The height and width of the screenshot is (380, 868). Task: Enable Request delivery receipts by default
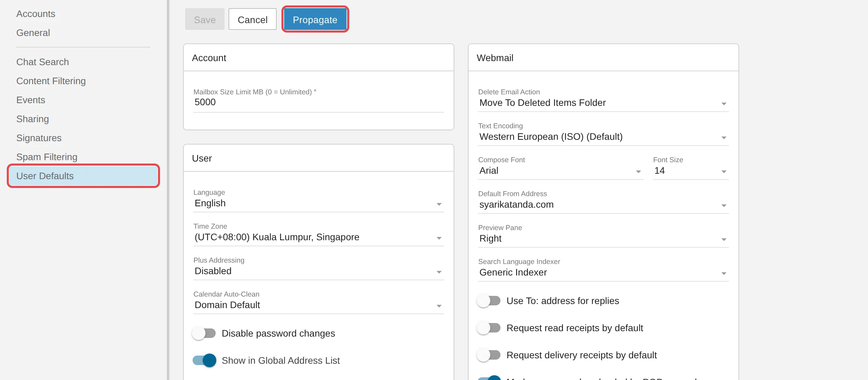coord(489,355)
